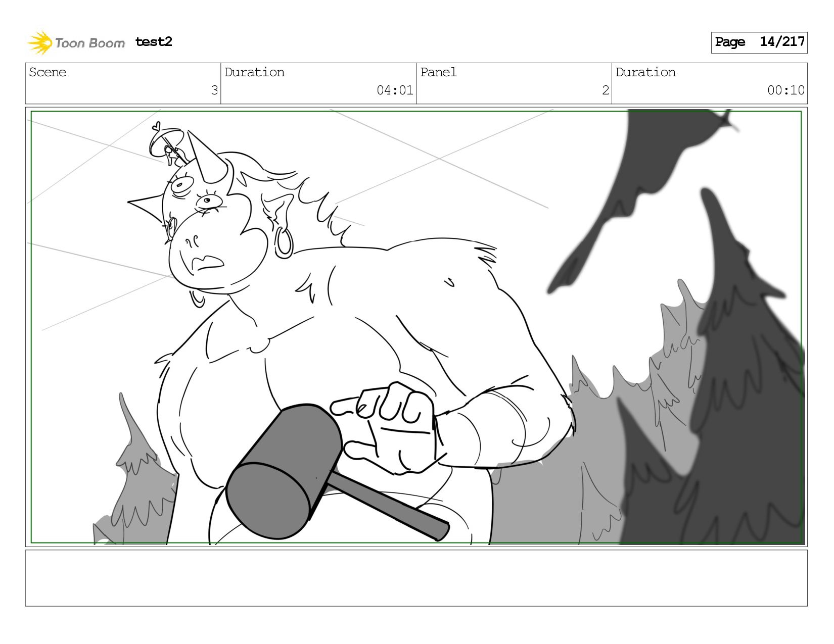
Task: Click the empty notes box below panel
Action: (x=416, y=578)
